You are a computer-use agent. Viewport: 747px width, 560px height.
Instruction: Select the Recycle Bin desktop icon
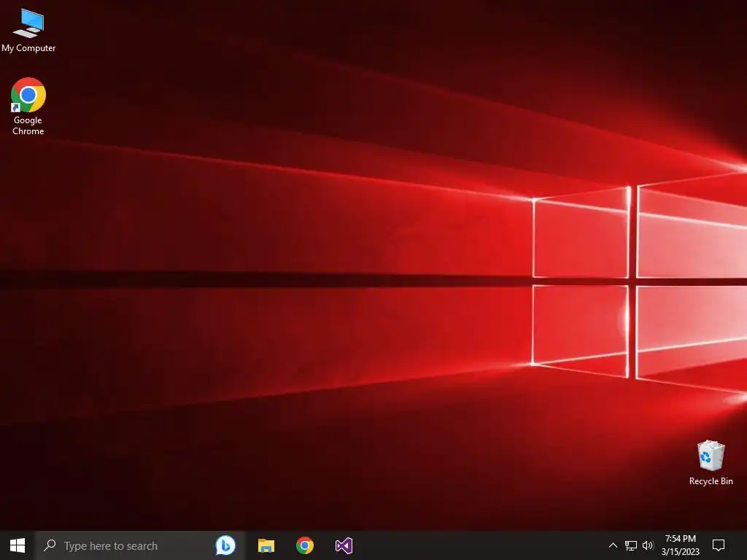(x=711, y=462)
